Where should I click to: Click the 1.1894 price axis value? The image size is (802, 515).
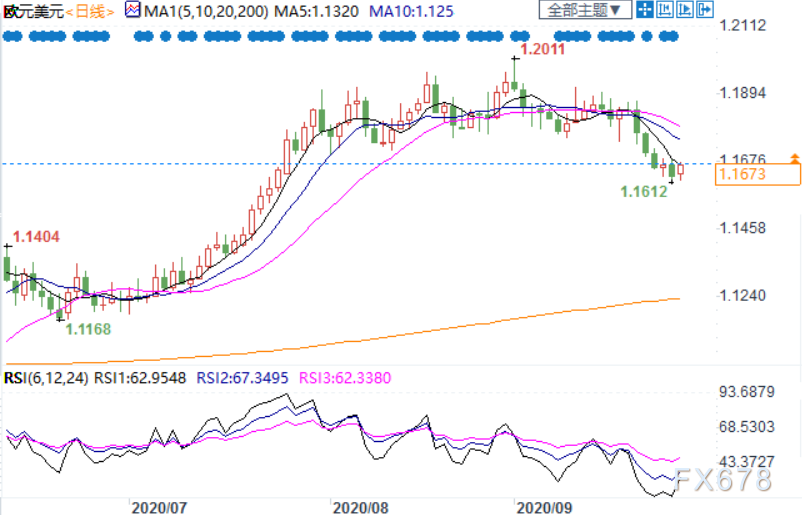[x=743, y=93]
